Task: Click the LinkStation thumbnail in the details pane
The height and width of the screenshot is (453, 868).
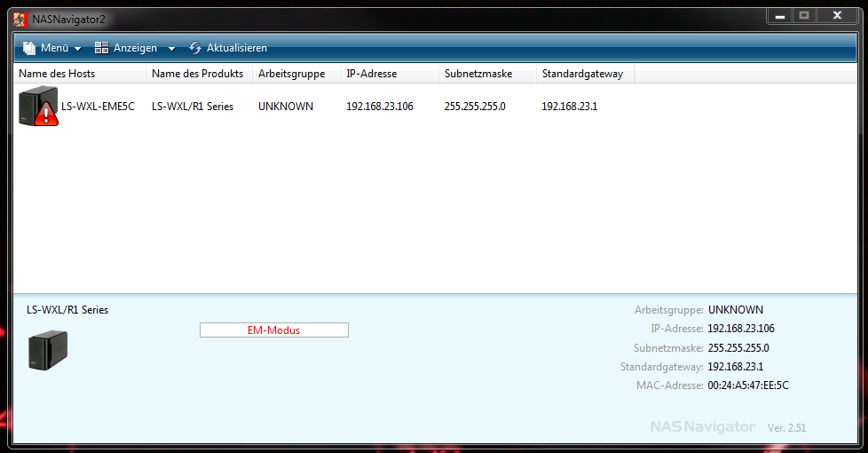Action: (48, 350)
